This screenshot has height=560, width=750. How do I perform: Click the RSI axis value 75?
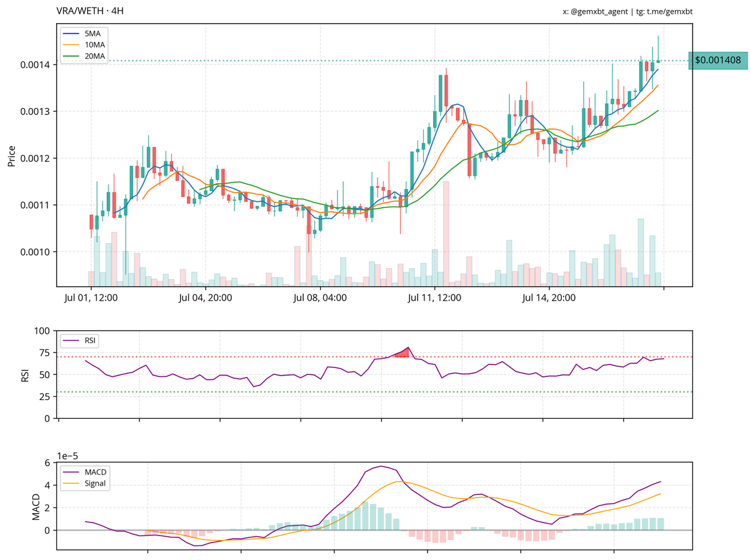pos(45,352)
